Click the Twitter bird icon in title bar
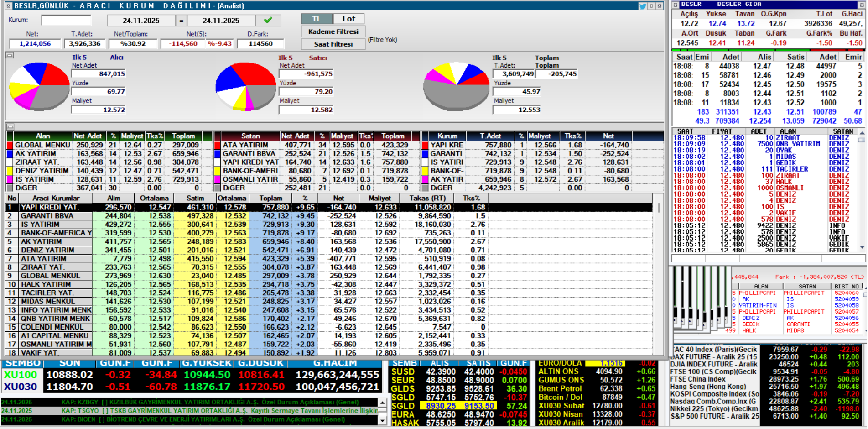This screenshot has width=868, height=429. click(x=642, y=6)
